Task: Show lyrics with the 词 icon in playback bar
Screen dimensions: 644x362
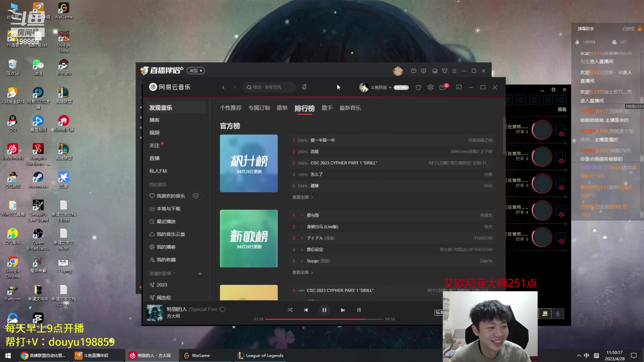Action: pos(359,310)
